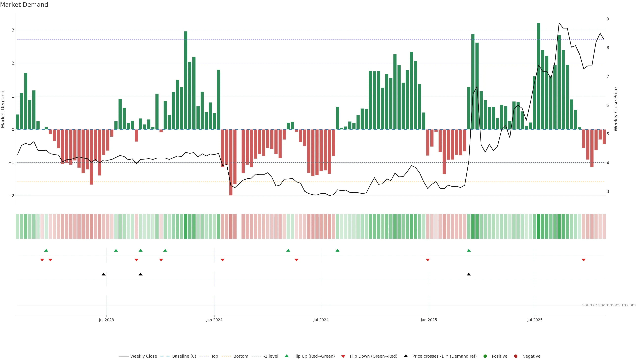Click the Jul 2025 x-axis label
This screenshot has height=362, width=644.
[x=535, y=320]
